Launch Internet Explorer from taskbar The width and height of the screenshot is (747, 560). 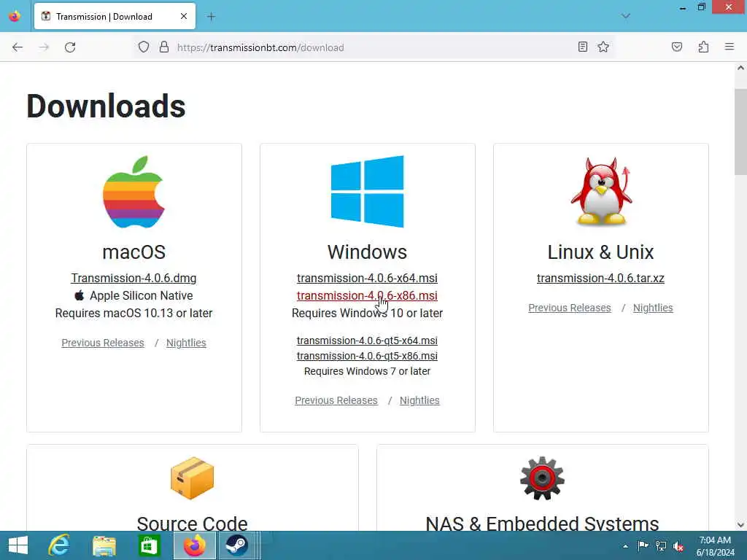pos(59,545)
